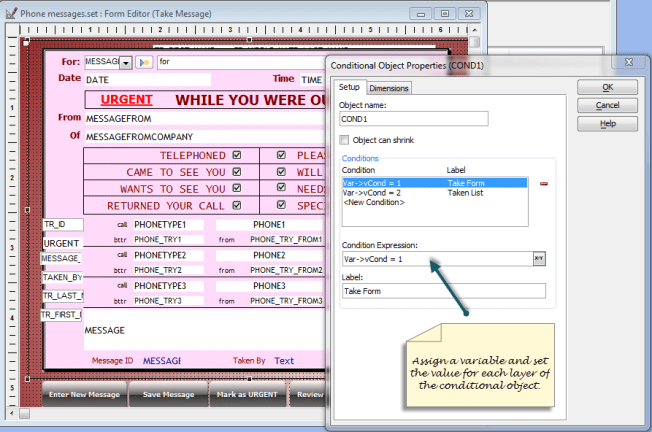This screenshot has height=432, width=652.
Task: Open the expression builder x-y button
Action: click(539, 259)
